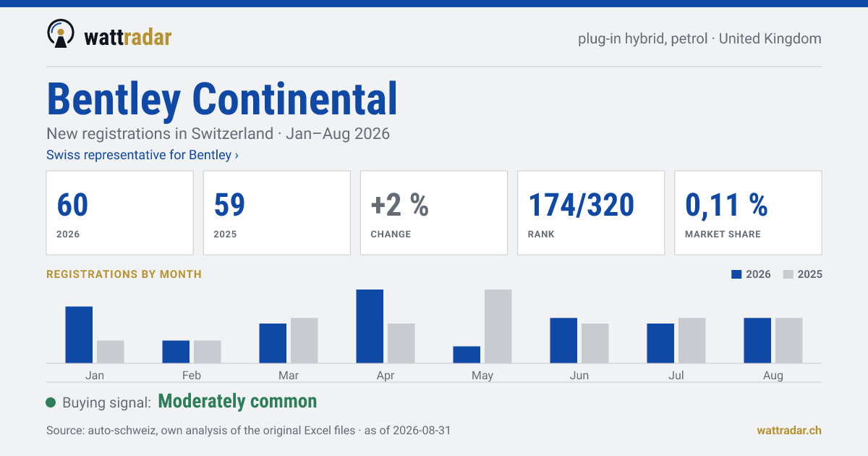Click the wattradar.ch footer link

(x=789, y=430)
